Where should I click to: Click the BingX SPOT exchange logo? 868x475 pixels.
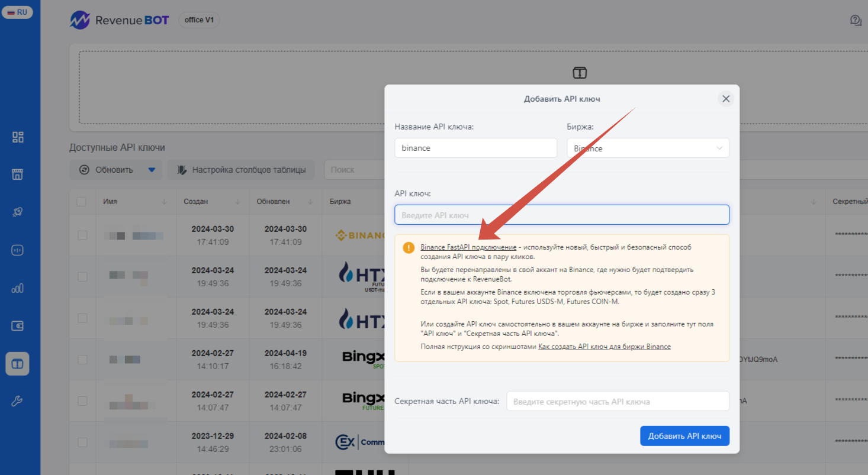coord(364,359)
